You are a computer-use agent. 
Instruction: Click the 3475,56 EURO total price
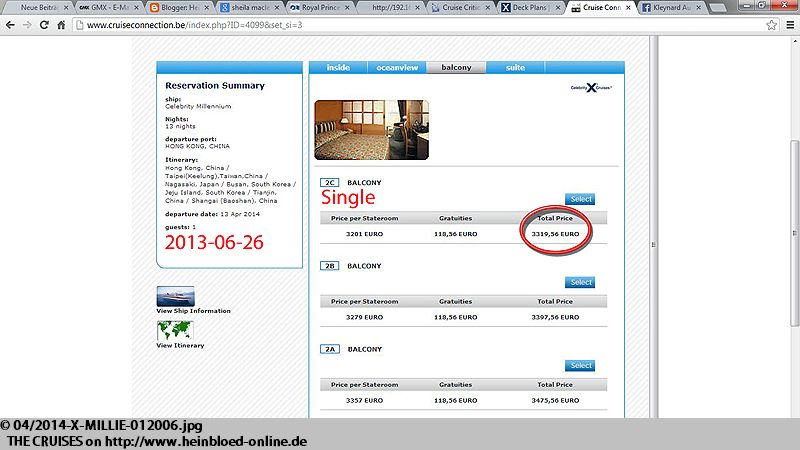555,401
